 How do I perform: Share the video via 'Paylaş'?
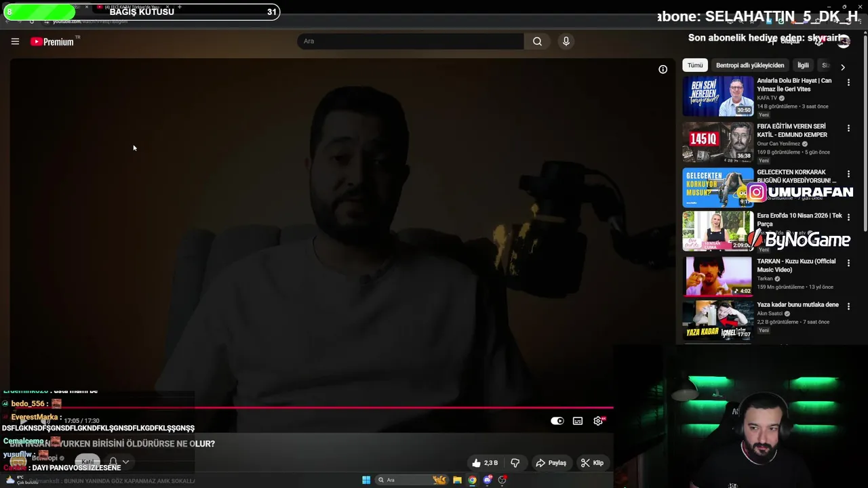(x=551, y=463)
